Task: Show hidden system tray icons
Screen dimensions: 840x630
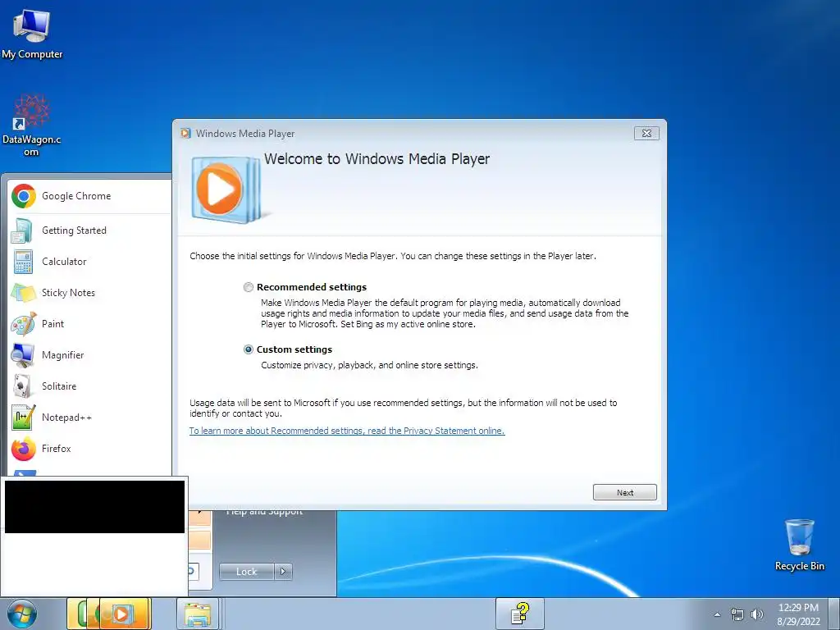Action: point(717,614)
